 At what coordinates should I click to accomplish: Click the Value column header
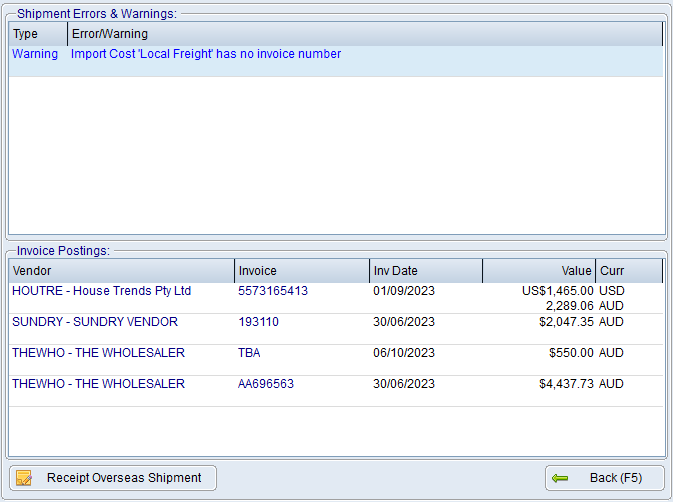[538, 271]
